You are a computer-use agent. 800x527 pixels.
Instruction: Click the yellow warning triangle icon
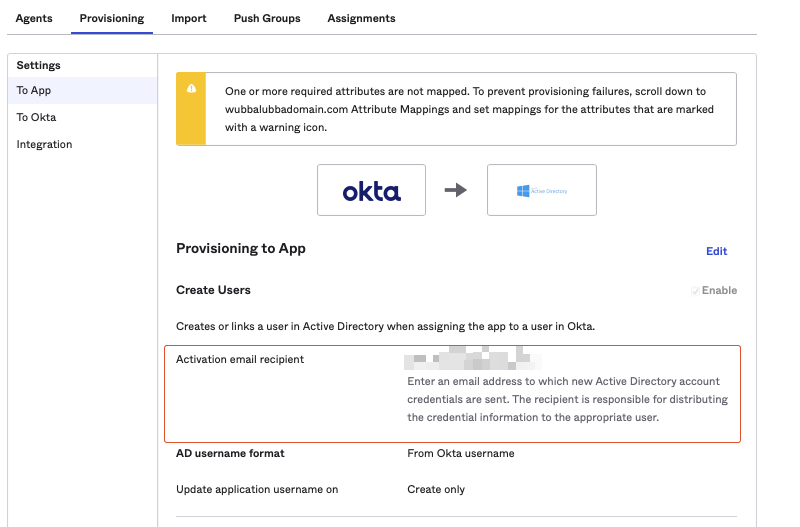[190, 88]
